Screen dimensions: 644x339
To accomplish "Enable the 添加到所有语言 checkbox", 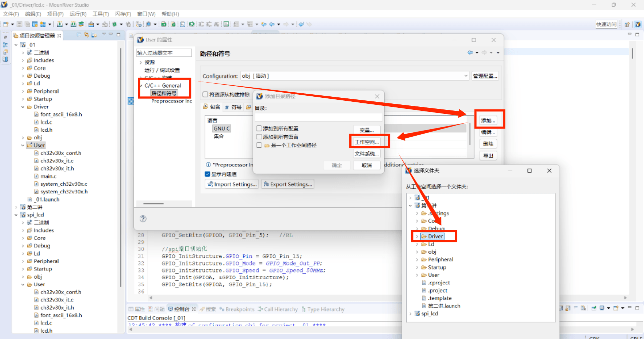I will point(259,137).
